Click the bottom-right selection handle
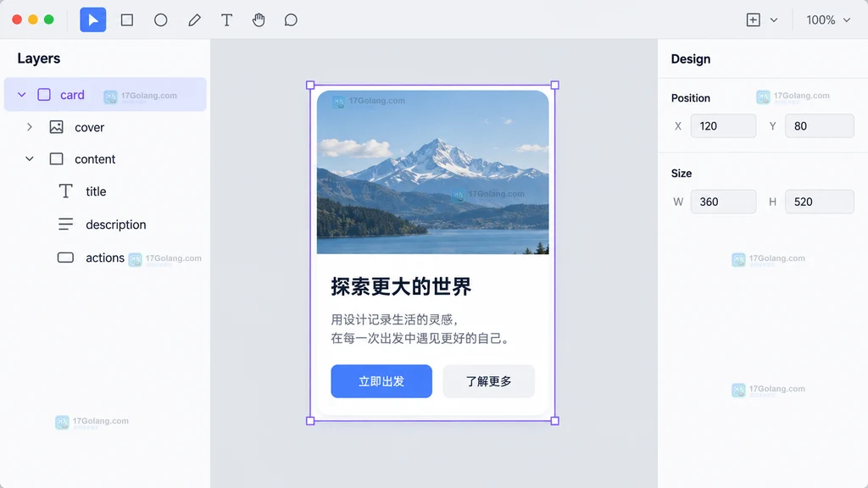Viewport: 868px width, 488px height. pos(554,420)
